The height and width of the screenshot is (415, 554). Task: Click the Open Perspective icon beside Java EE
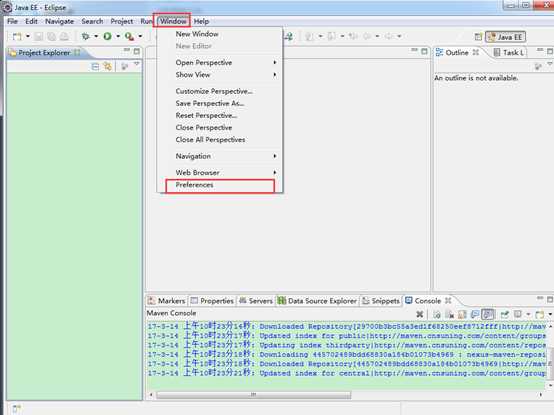pos(478,37)
